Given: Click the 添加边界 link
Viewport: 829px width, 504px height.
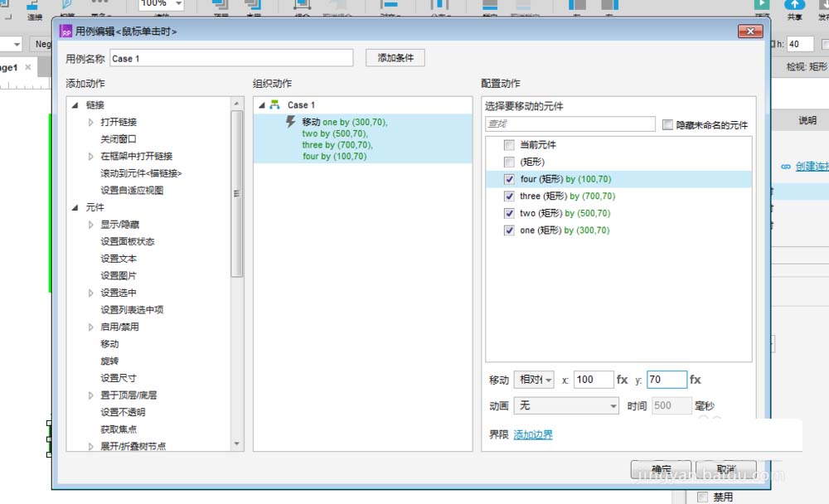Looking at the screenshot, I should point(532,434).
